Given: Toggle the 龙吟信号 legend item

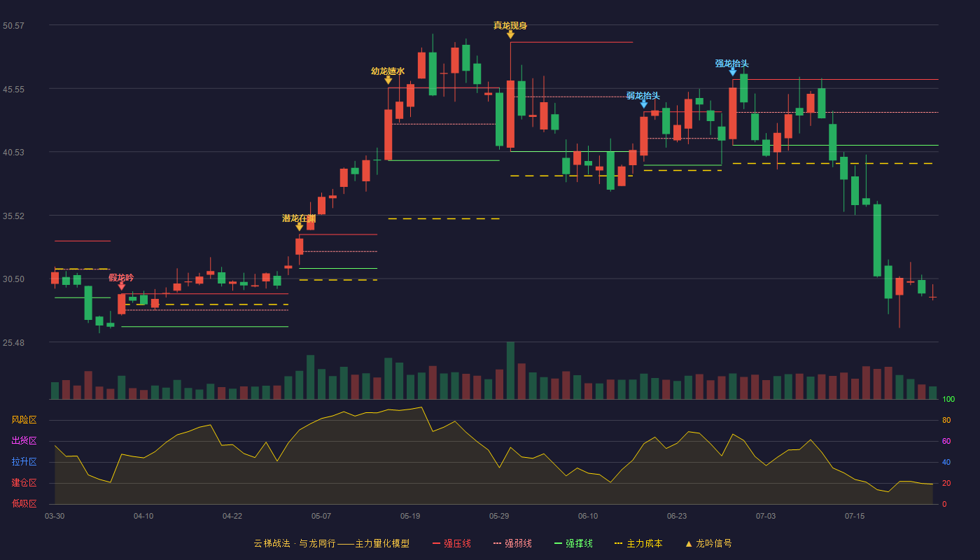Looking at the screenshot, I should (708, 543).
